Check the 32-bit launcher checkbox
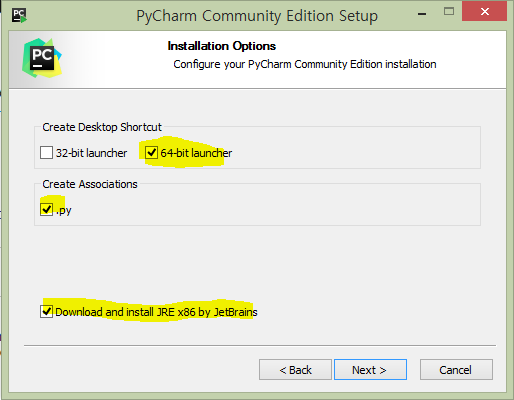Screen dimensions: 514x400 click(x=46, y=153)
